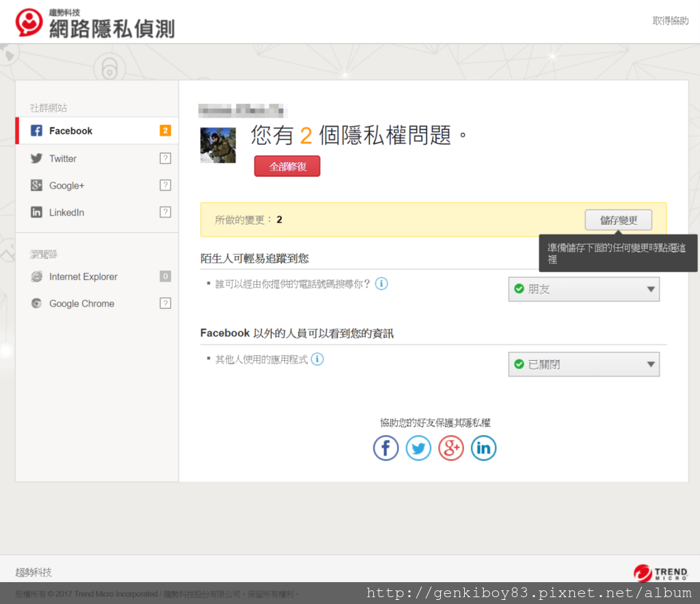Click the Trend Micro footer logo

point(660,573)
